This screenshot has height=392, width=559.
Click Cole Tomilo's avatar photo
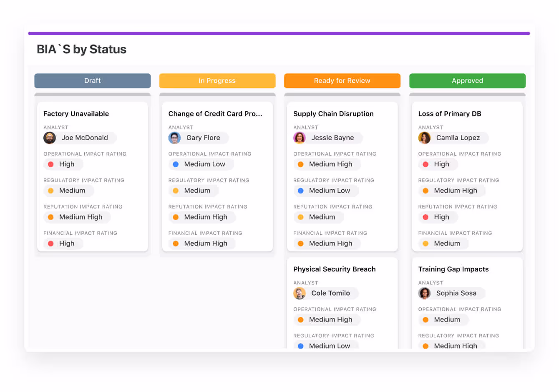point(300,293)
